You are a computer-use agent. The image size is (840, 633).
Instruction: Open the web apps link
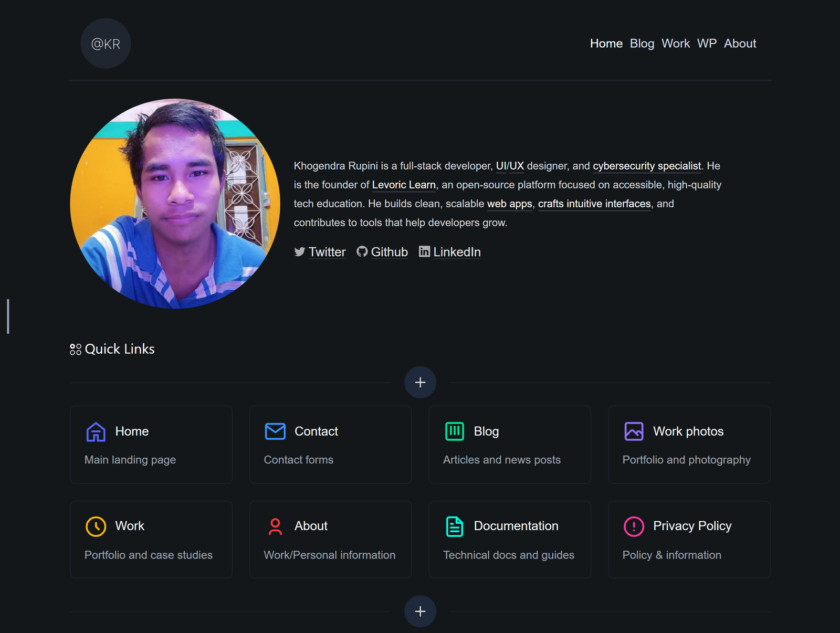pos(509,204)
